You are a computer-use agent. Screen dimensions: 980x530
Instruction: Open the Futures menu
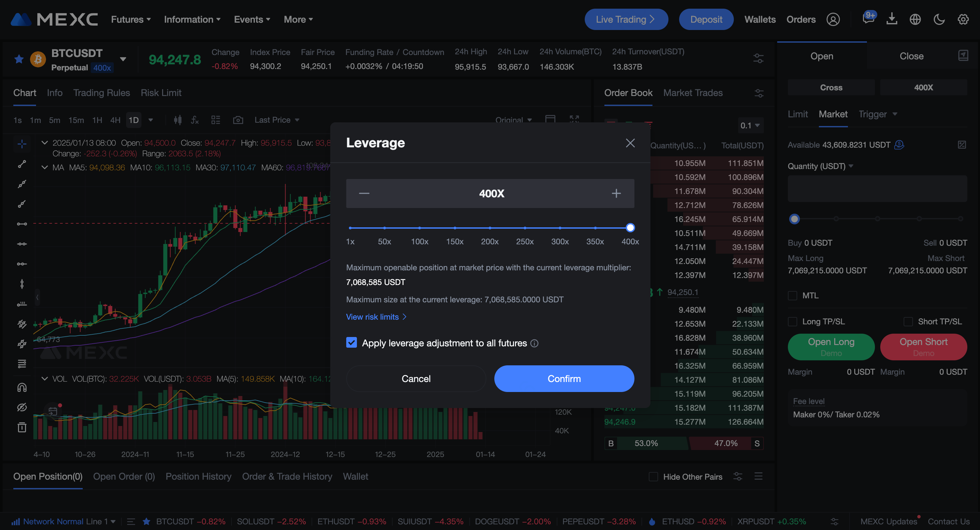[131, 19]
